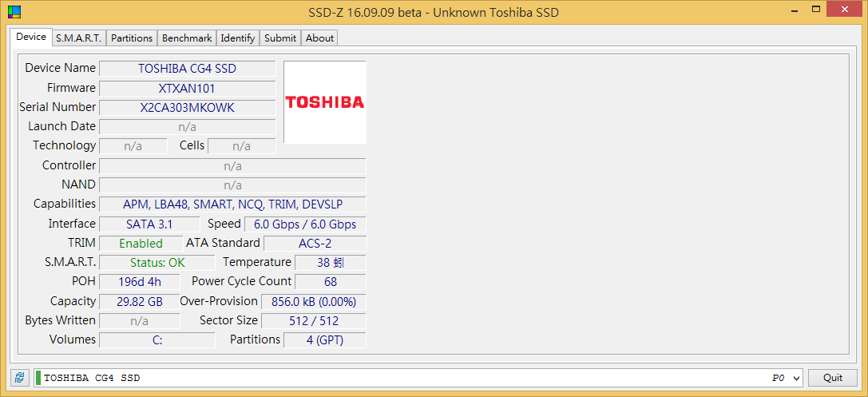Screen dimensions: 868x397
Task: Click the Cells n/a field
Action: [241, 146]
